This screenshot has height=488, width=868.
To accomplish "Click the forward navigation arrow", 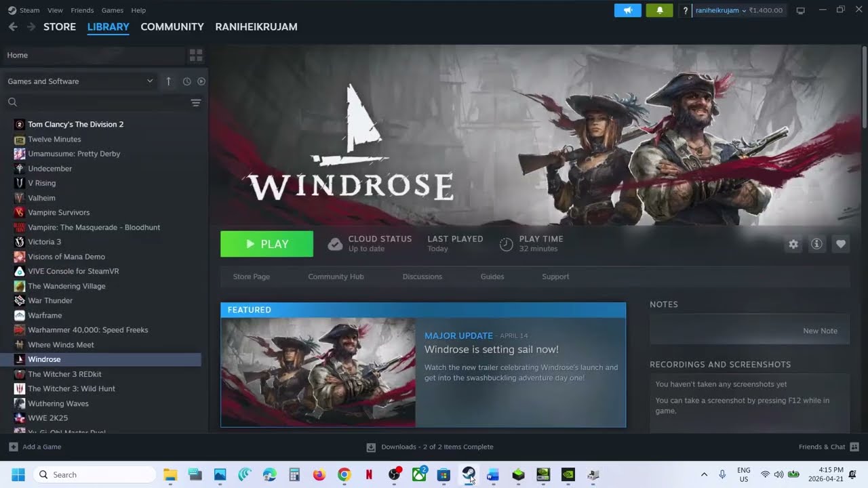I will click(x=31, y=27).
